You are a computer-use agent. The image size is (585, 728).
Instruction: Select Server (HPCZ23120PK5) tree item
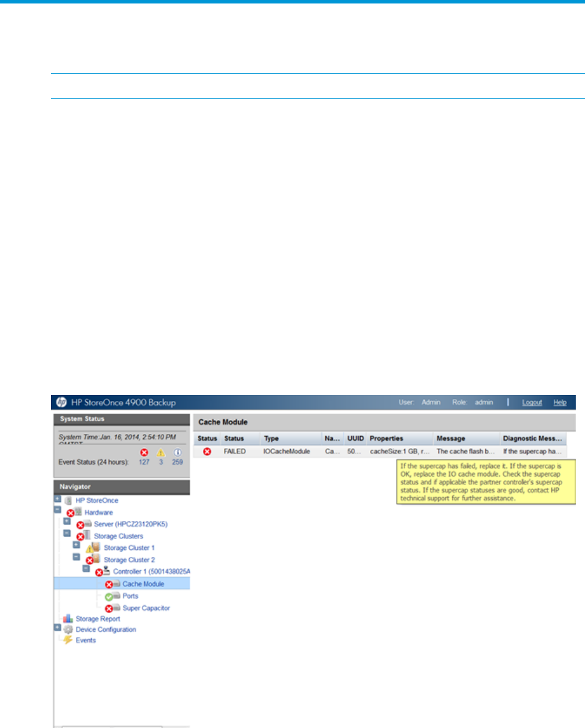point(130,524)
